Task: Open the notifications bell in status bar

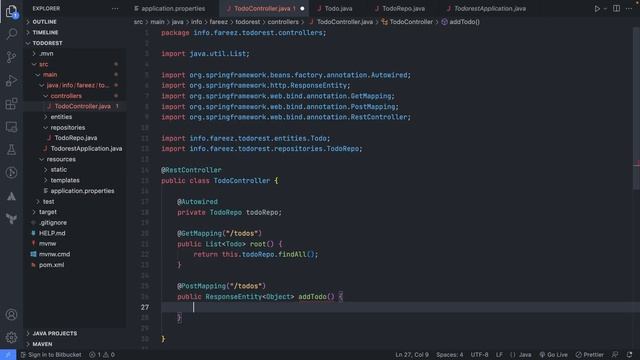Action: point(629,355)
